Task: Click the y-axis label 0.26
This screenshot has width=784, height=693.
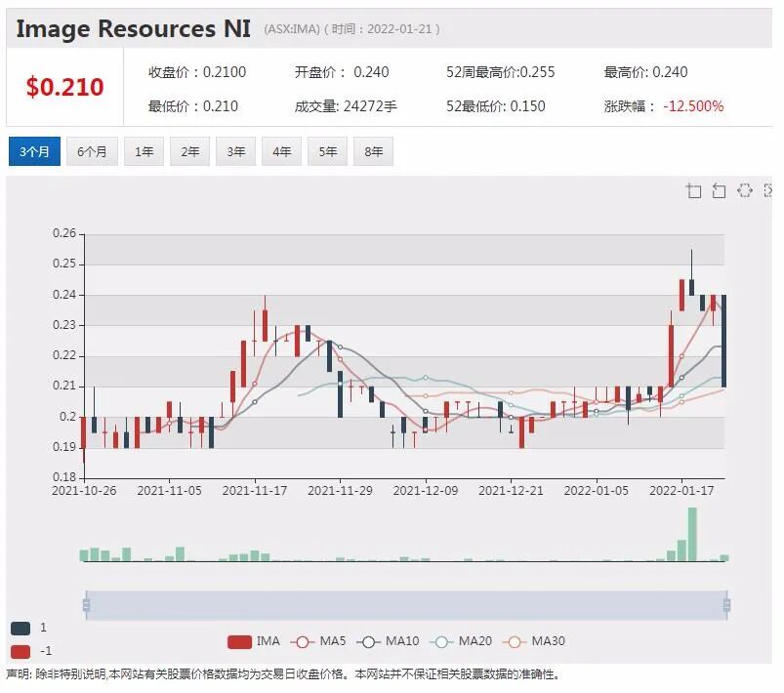Action: tap(64, 233)
